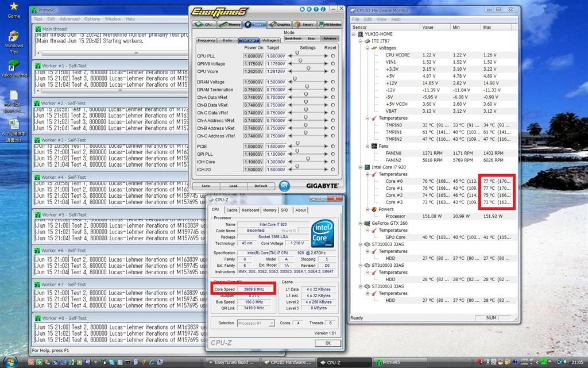Image resolution: width=588 pixels, height=368 pixels.
Task: Switch to the Frequency sub-tab
Action: tap(206, 40)
